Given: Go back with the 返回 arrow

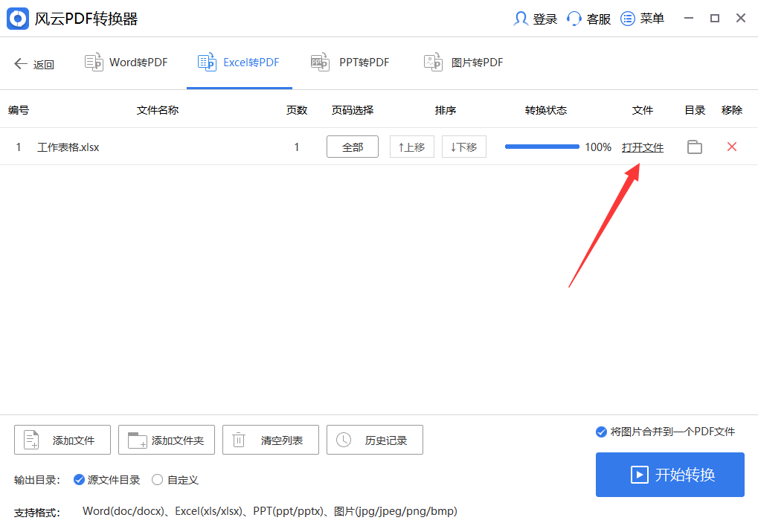Looking at the screenshot, I should (x=33, y=64).
